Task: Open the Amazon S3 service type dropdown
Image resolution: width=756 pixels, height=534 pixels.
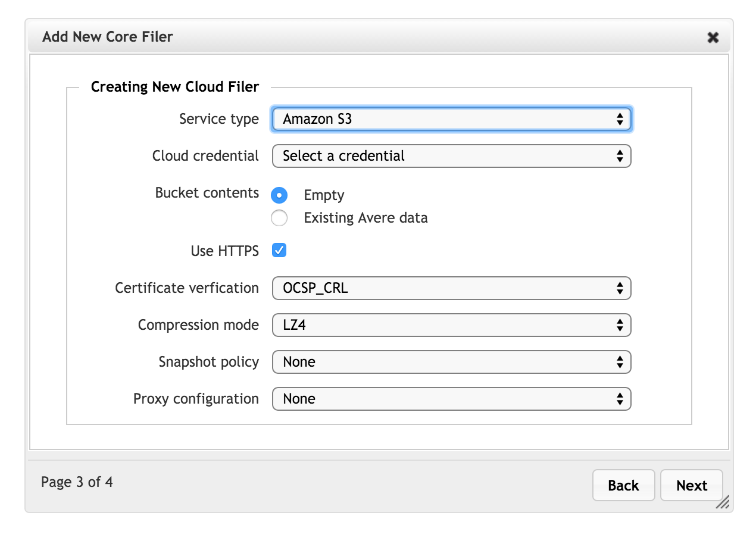Action: click(x=451, y=119)
